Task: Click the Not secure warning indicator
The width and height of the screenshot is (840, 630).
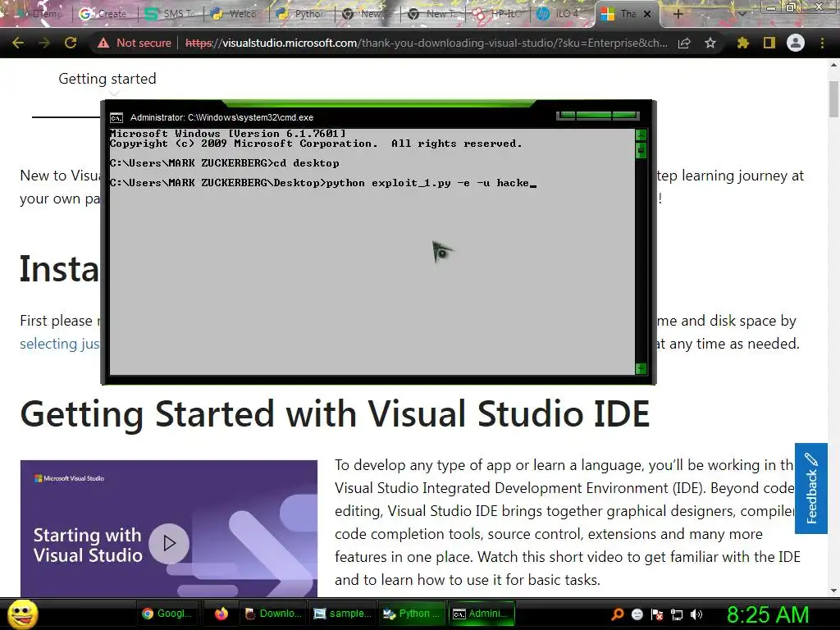Action: [135, 43]
